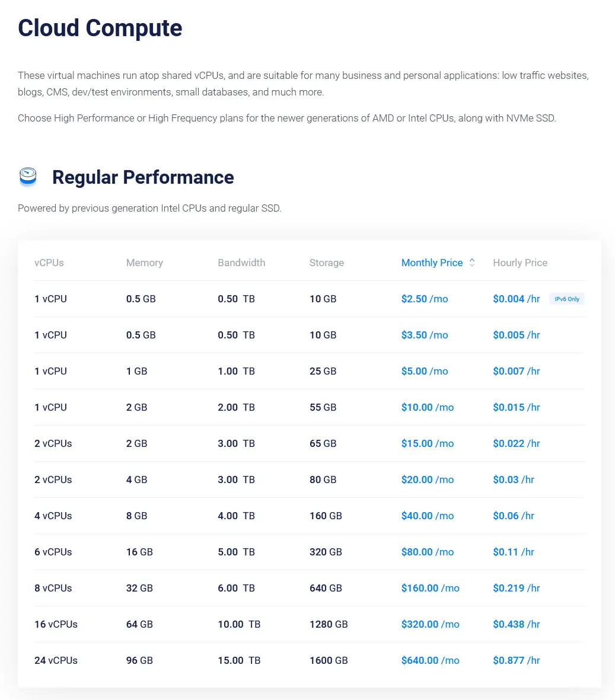The width and height of the screenshot is (615, 700).
Task: Select the 1 vCPU 25 GB plan row
Action: [308, 371]
